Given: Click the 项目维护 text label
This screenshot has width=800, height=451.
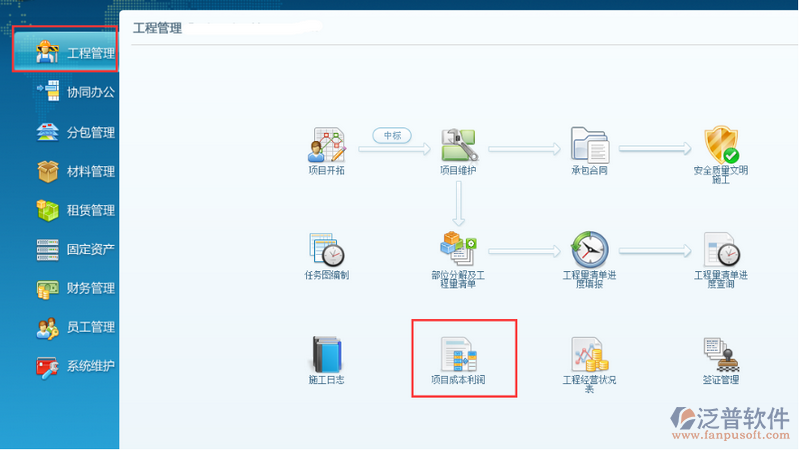Looking at the screenshot, I should point(458,170).
